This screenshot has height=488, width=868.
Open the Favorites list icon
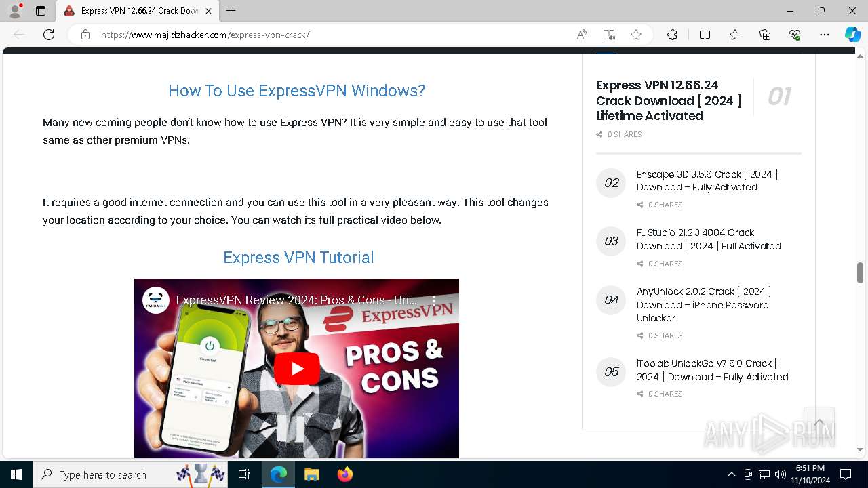click(x=735, y=35)
